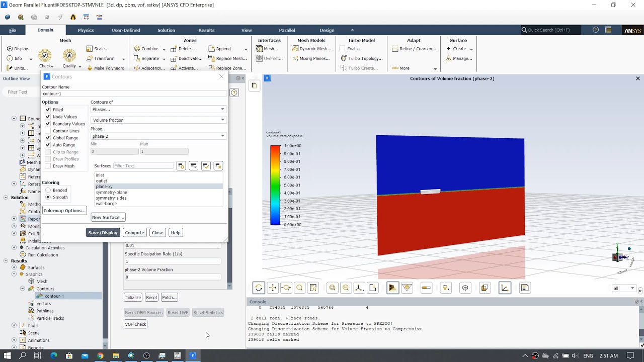Click Contour Name input field
644x362 pixels.
[134, 94]
